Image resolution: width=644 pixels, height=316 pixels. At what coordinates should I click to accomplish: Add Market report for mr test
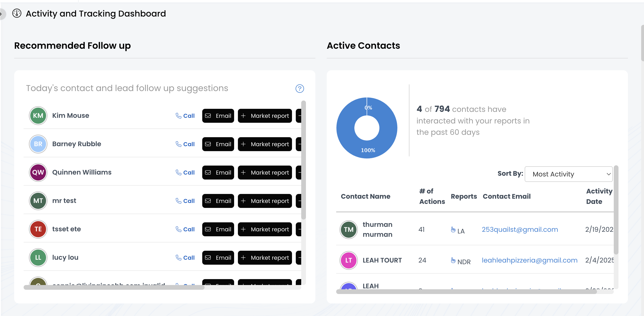pyautogui.click(x=265, y=201)
